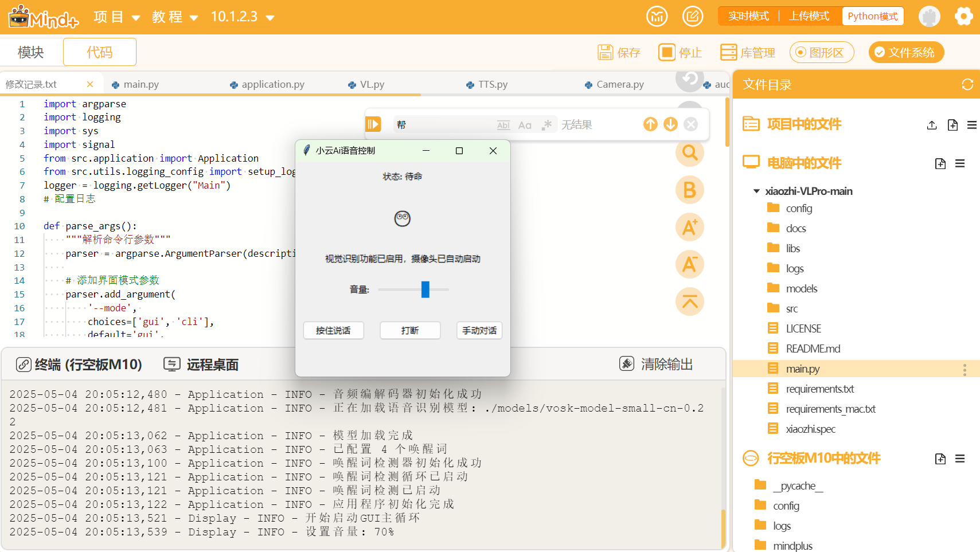Open more options for main.py row

(x=965, y=370)
